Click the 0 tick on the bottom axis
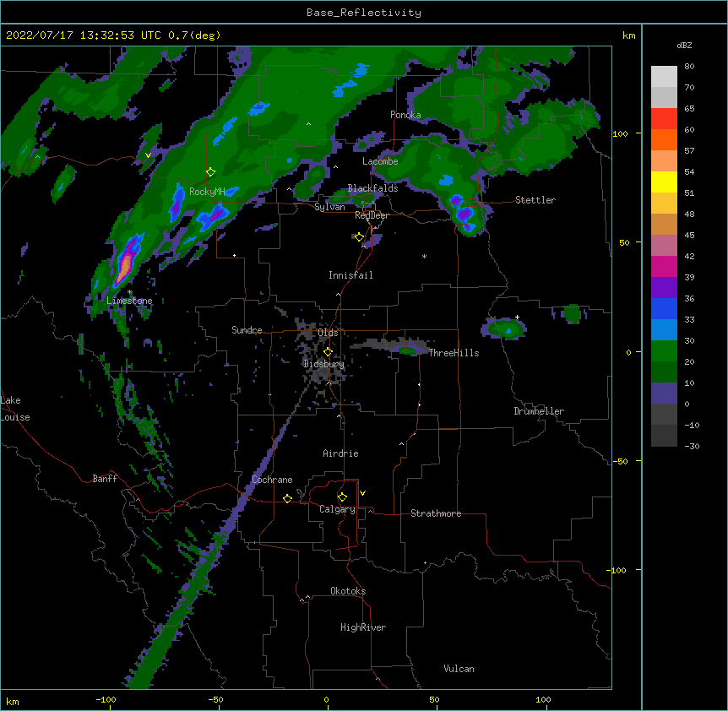This screenshot has width=728, height=711. 326,700
